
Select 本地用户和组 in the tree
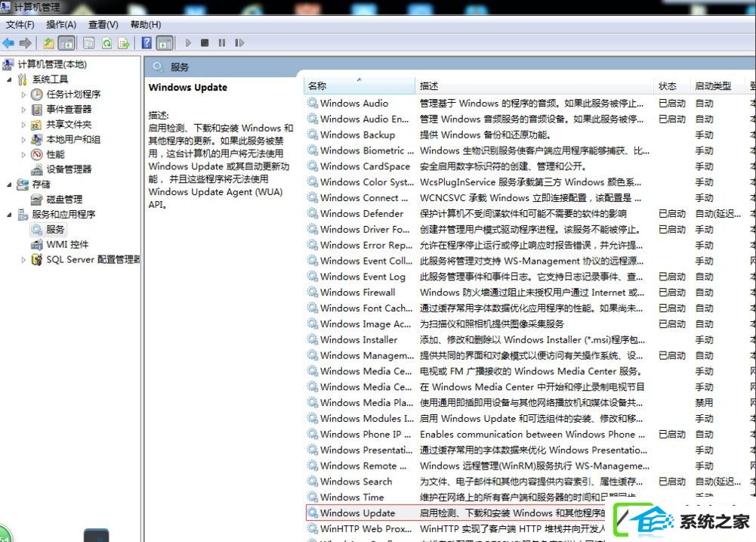[x=73, y=140]
